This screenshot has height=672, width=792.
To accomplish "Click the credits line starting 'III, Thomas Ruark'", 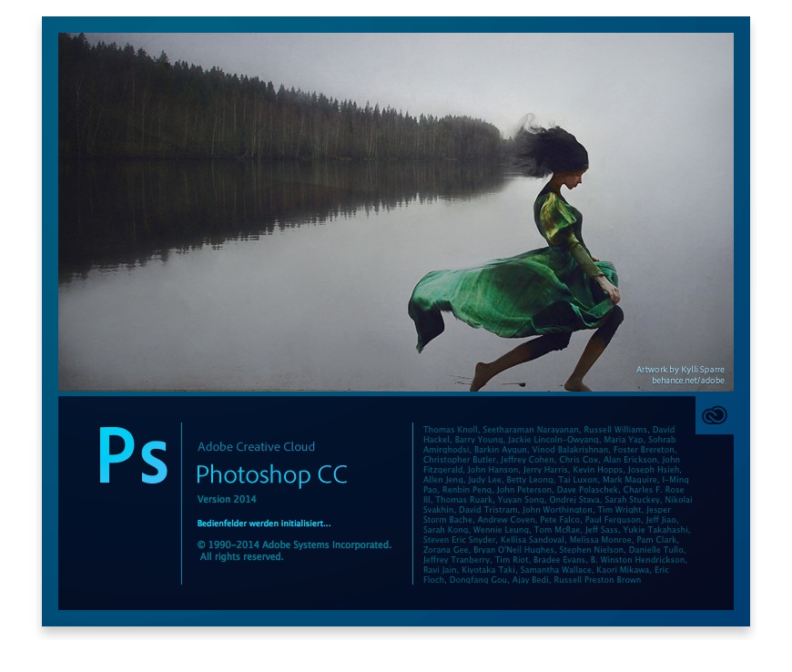I will point(558,500).
